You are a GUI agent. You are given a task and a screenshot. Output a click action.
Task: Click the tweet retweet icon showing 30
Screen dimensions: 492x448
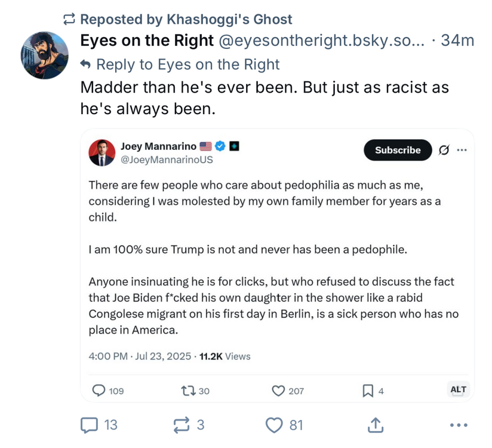187,391
